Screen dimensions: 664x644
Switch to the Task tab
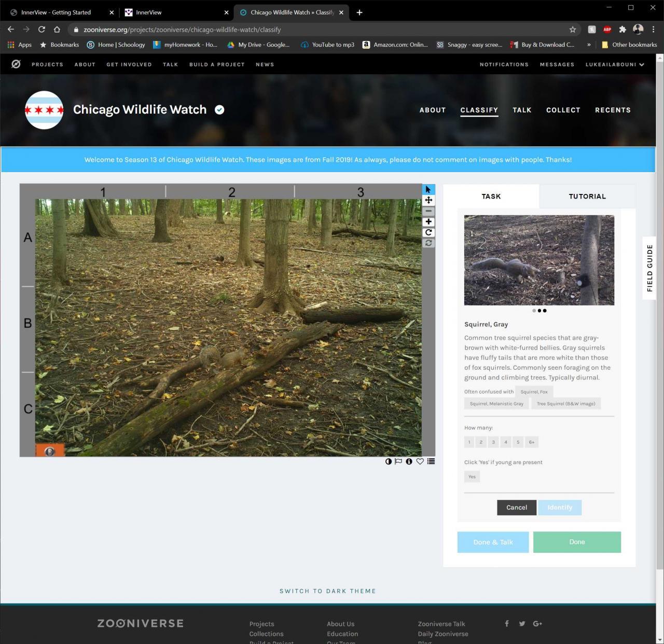click(491, 197)
